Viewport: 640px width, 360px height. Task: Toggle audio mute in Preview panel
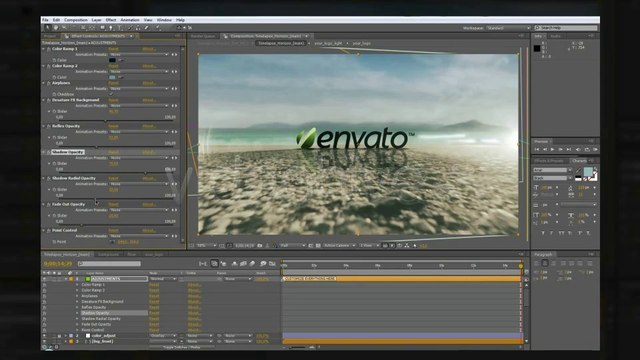pyautogui.click(x=578, y=149)
